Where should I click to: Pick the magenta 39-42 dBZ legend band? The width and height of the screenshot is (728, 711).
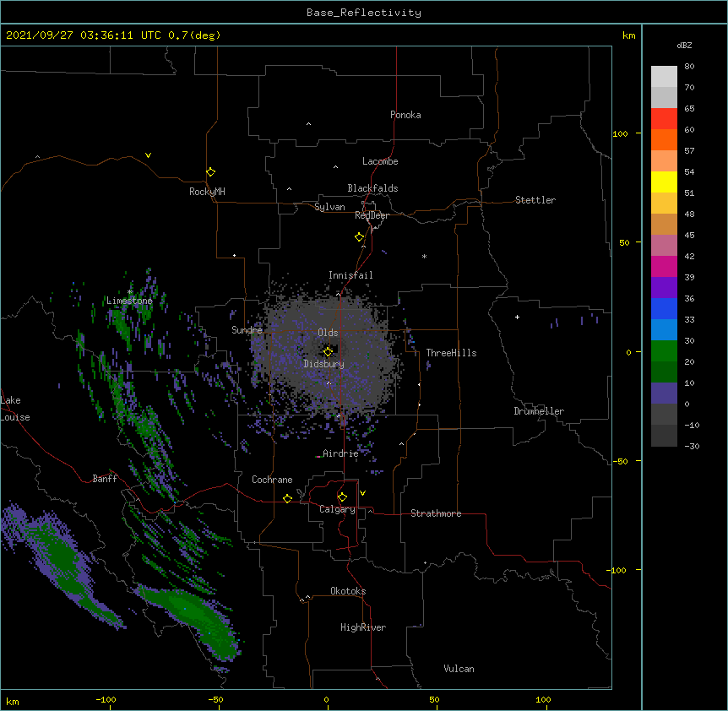(x=664, y=266)
